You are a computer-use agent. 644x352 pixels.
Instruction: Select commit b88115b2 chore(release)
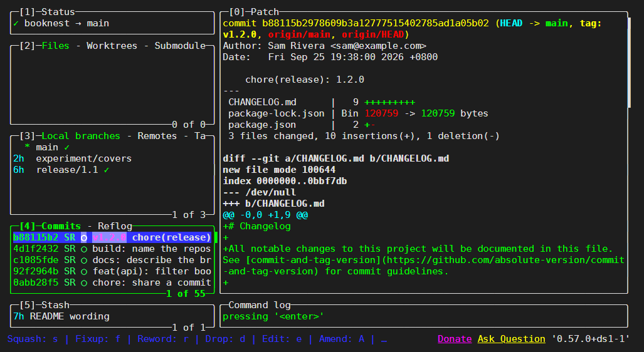(112, 237)
